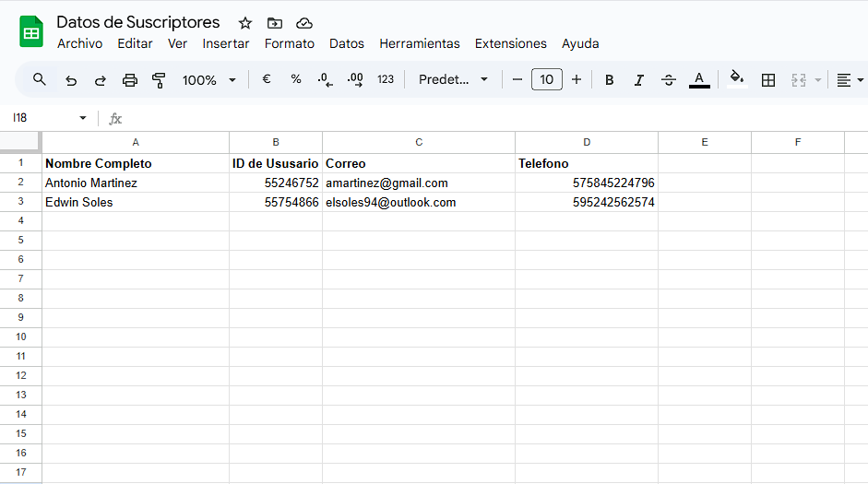Select cell 55754866

click(x=276, y=203)
